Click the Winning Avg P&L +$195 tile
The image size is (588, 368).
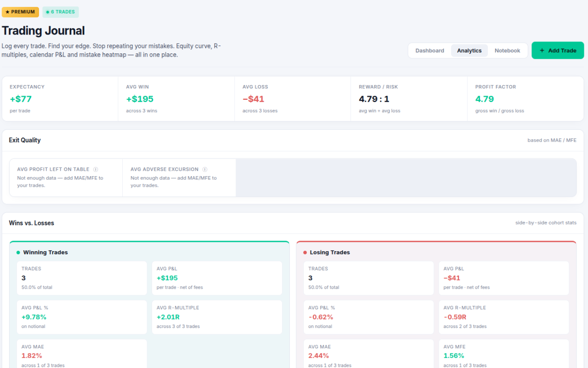point(217,278)
